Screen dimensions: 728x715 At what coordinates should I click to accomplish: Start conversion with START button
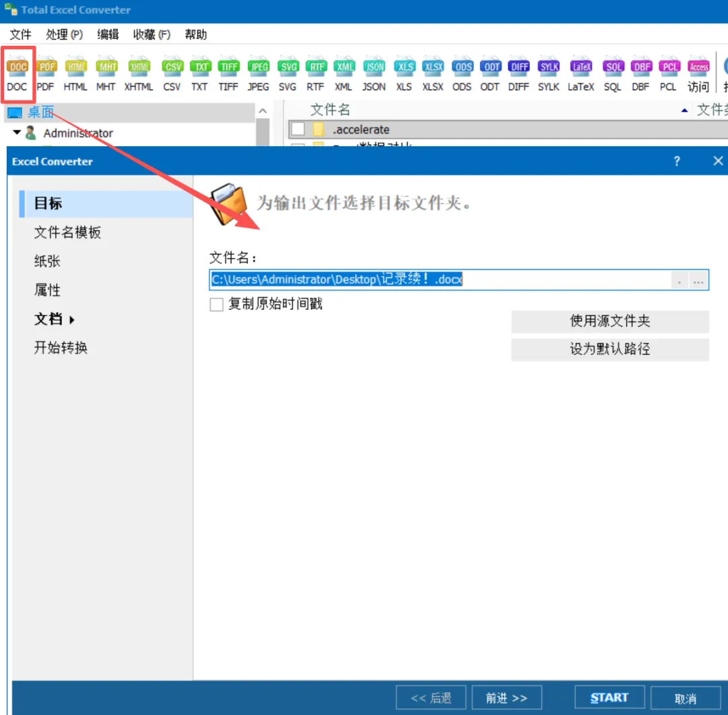point(609,697)
